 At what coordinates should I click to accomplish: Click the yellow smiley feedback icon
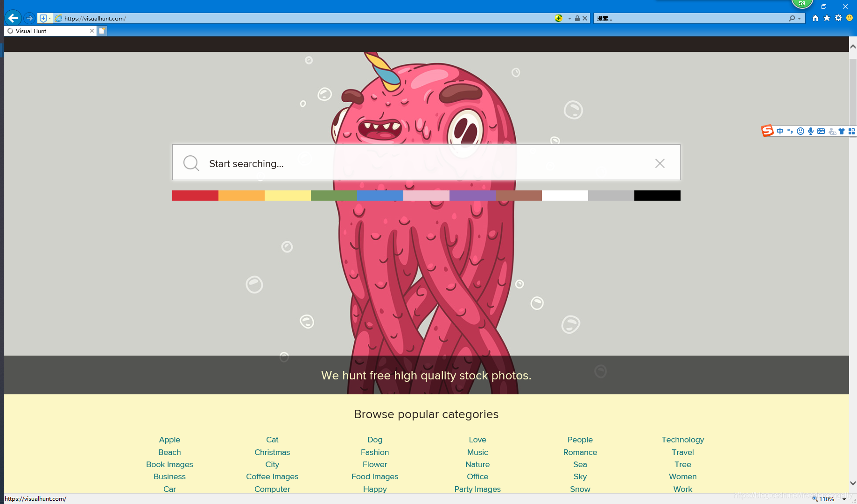[x=850, y=18]
